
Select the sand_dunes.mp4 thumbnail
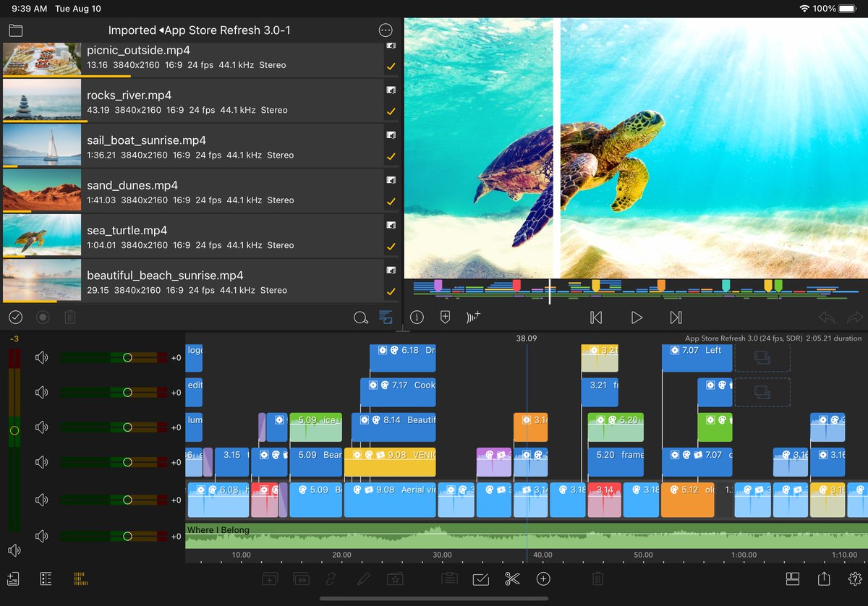tap(41, 190)
